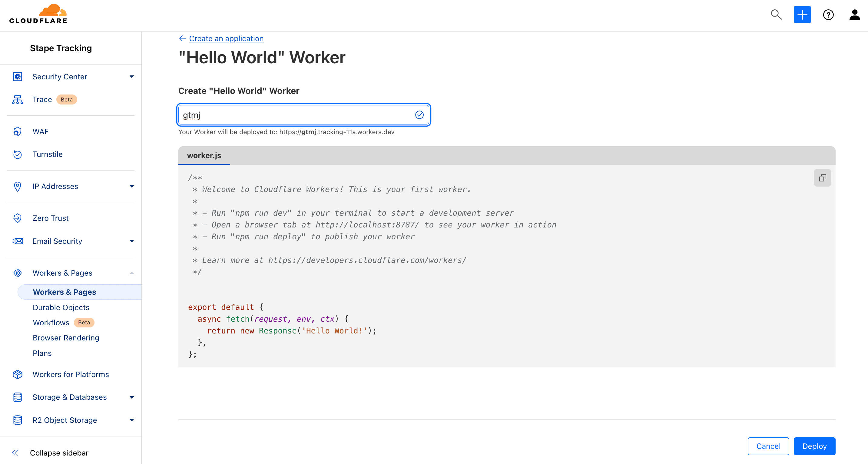This screenshot has width=868, height=464.
Task: Click the 'Learn more at' comment line
Action: click(329, 260)
